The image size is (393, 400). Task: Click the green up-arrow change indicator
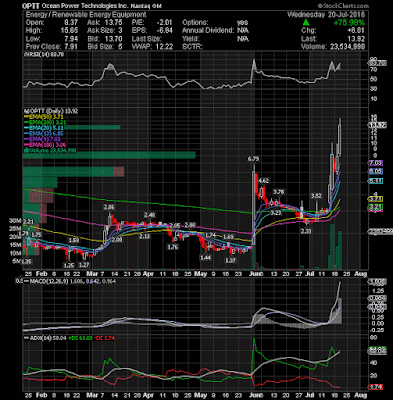coord(306,23)
